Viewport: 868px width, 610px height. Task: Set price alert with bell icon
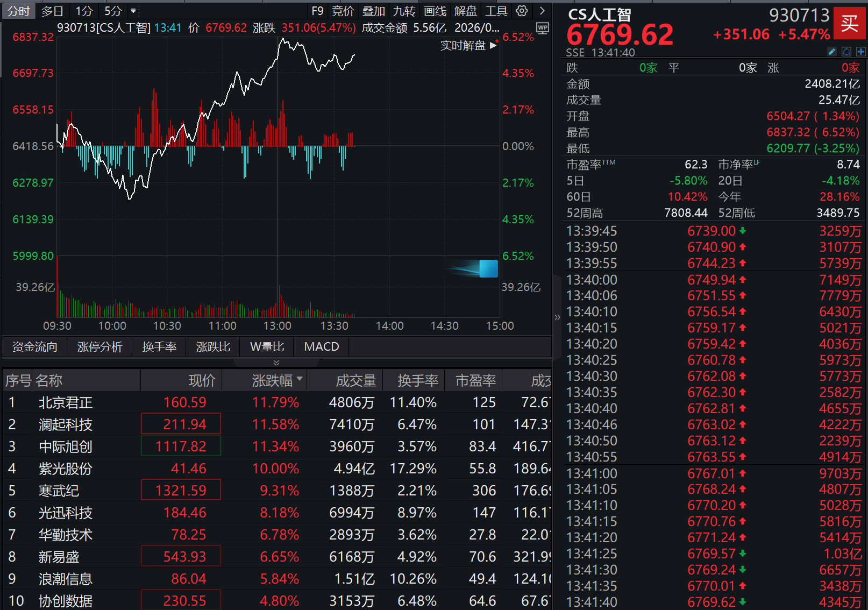(846, 52)
